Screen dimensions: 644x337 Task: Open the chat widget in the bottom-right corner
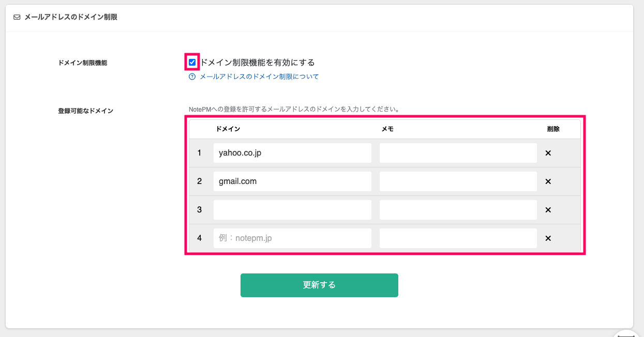click(x=627, y=333)
